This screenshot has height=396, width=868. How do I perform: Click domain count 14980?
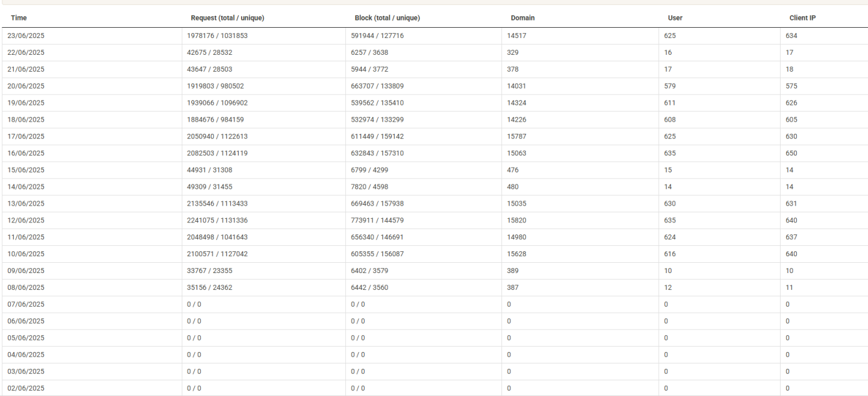(x=517, y=238)
